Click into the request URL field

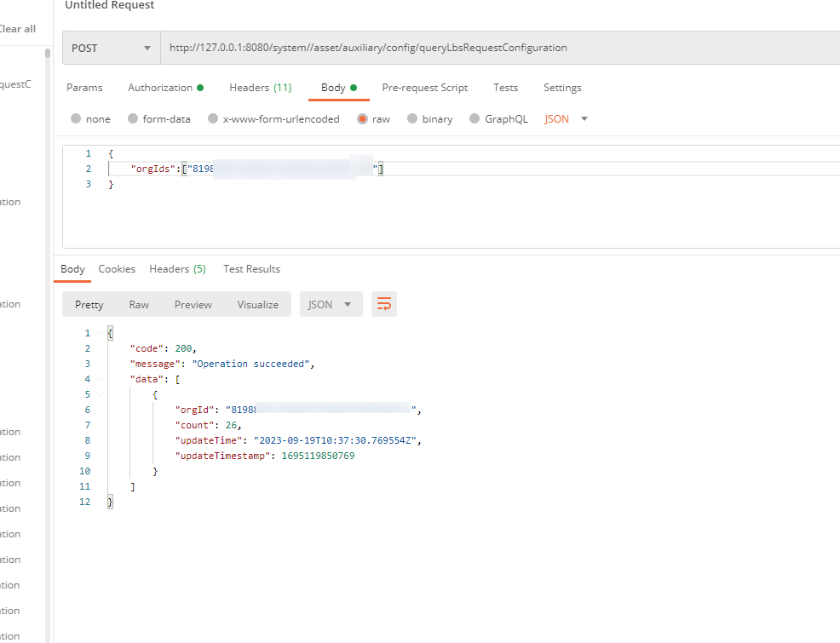[494, 49]
